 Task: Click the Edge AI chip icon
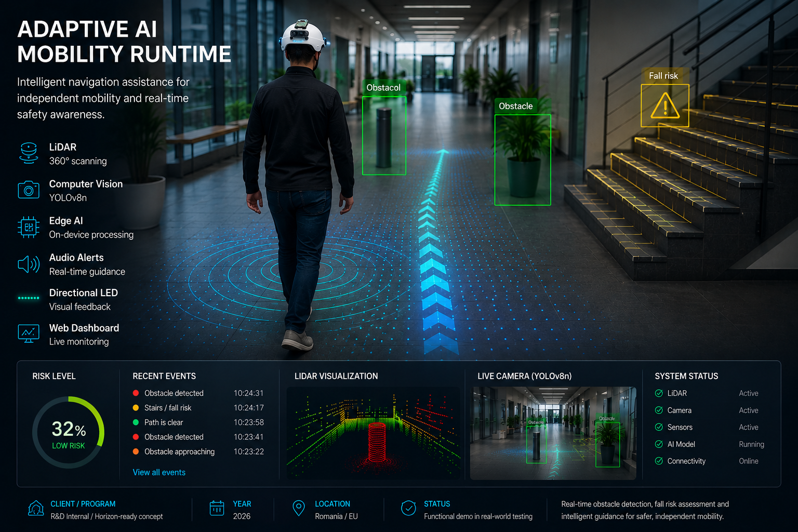[29, 227]
